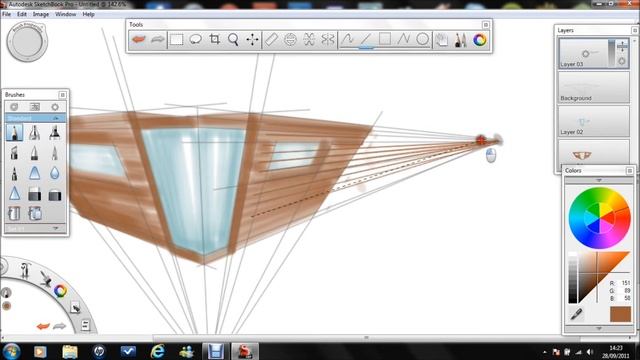Click the Windows Start button
Image resolution: width=640 pixels, height=360 pixels.
click(x=11, y=351)
